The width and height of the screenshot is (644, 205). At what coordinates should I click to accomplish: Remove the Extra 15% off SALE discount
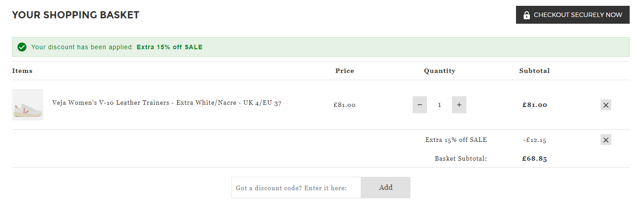pyautogui.click(x=606, y=140)
